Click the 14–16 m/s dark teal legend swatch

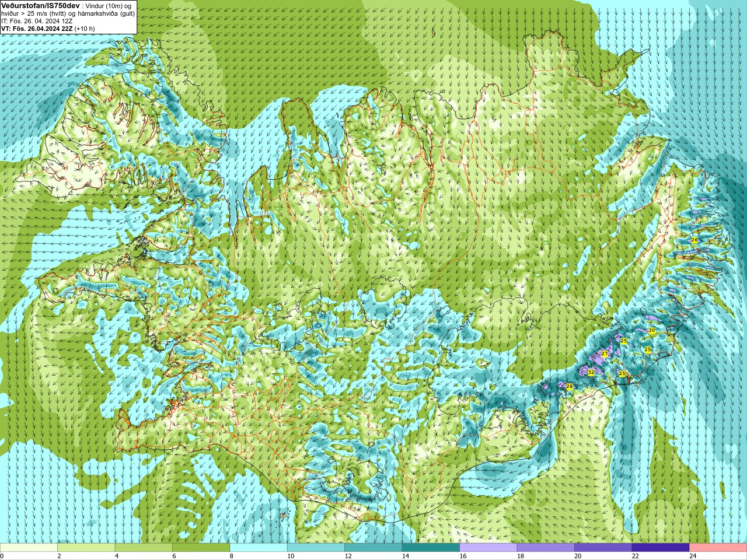tap(431, 548)
